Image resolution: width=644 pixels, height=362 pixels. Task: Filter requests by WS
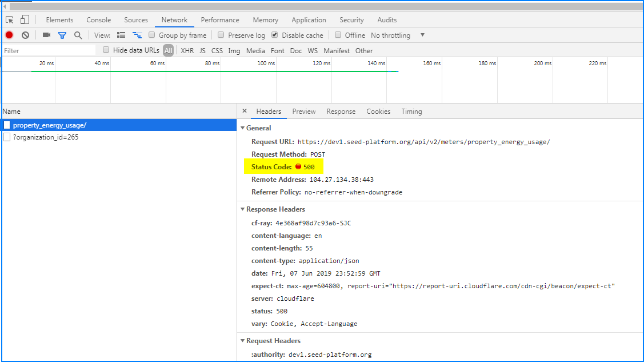click(313, 50)
